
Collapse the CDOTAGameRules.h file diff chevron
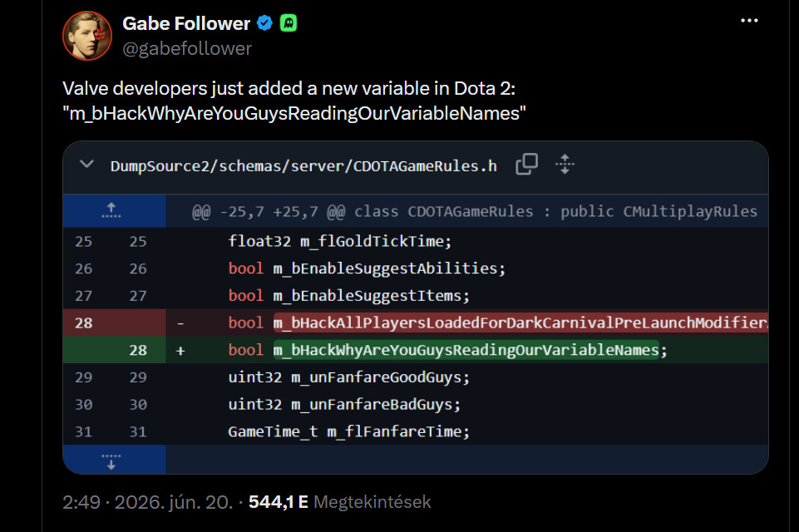coord(87,165)
